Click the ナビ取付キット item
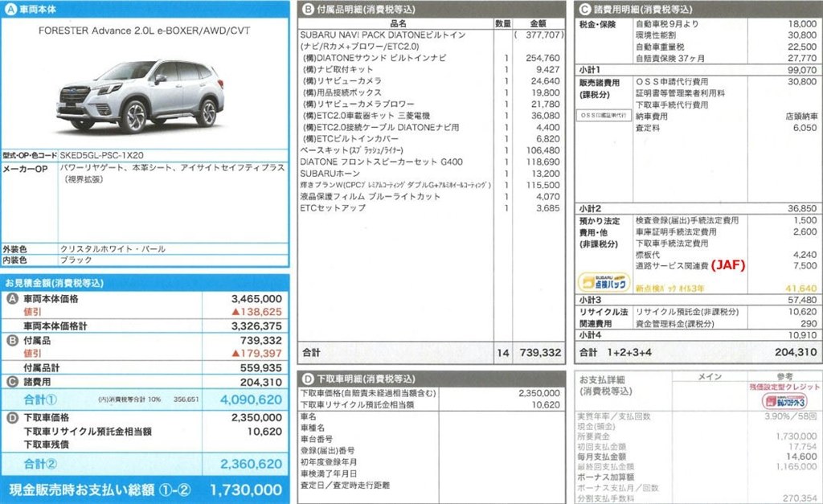 (338, 69)
